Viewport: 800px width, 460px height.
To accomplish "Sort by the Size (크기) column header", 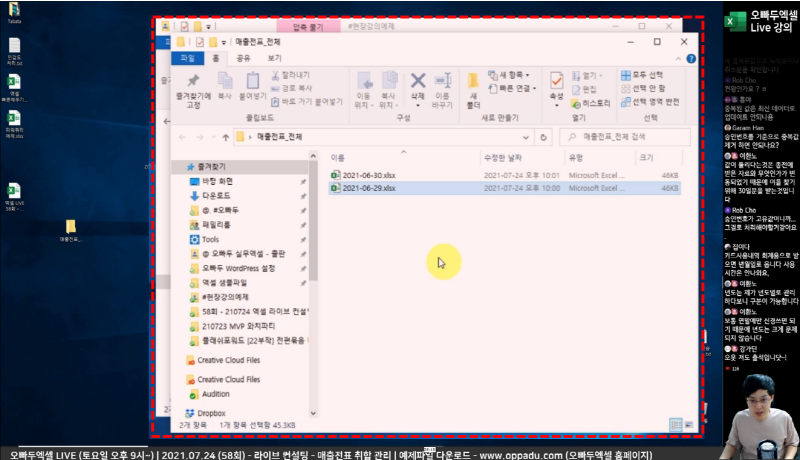I will (x=658, y=158).
